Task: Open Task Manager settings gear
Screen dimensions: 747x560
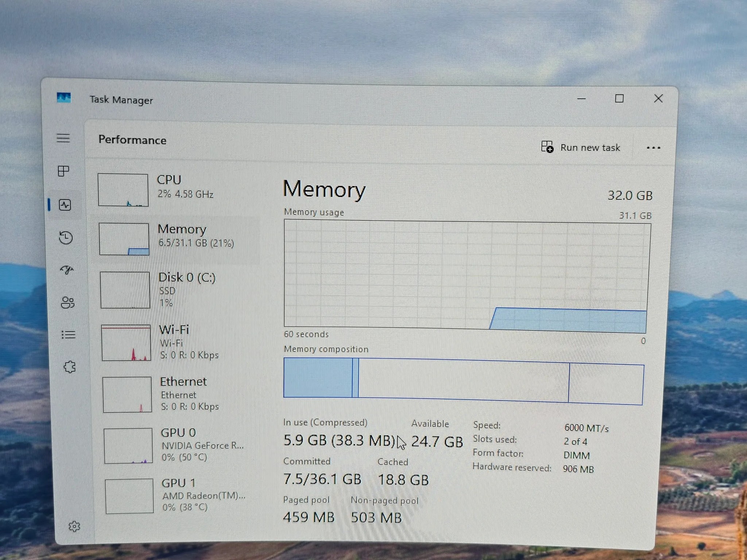Action: pos(74,526)
